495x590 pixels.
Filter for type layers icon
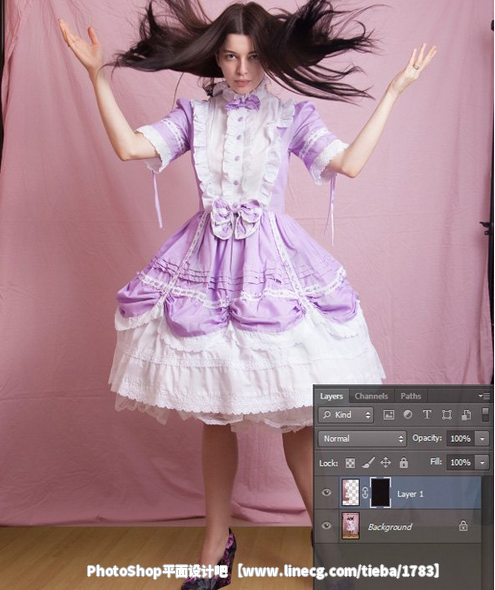pos(427,415)
